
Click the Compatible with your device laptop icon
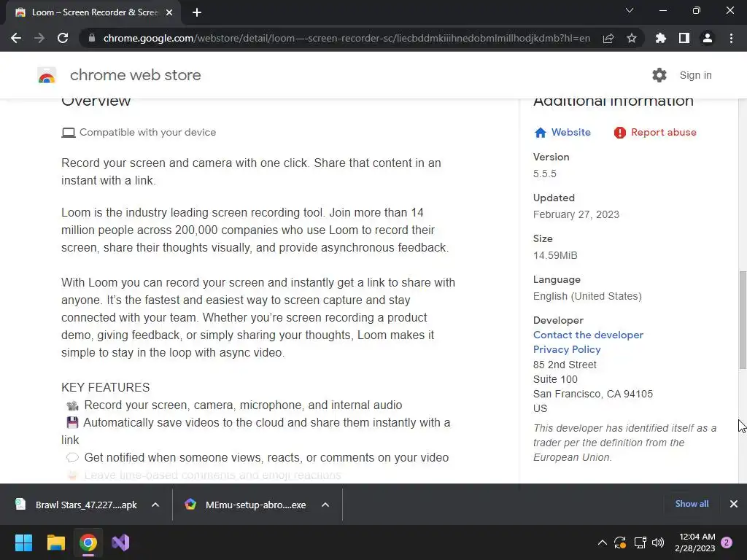point(69,133)
